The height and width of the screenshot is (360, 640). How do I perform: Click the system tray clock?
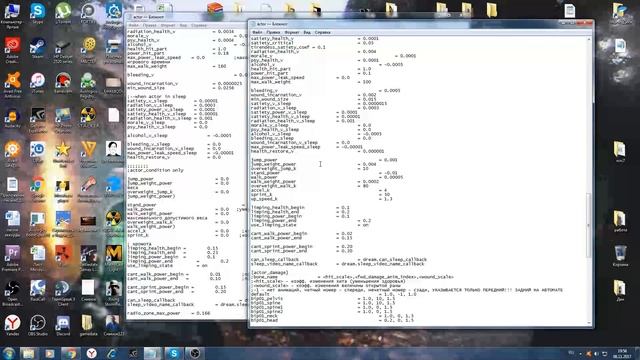point(622,353)
